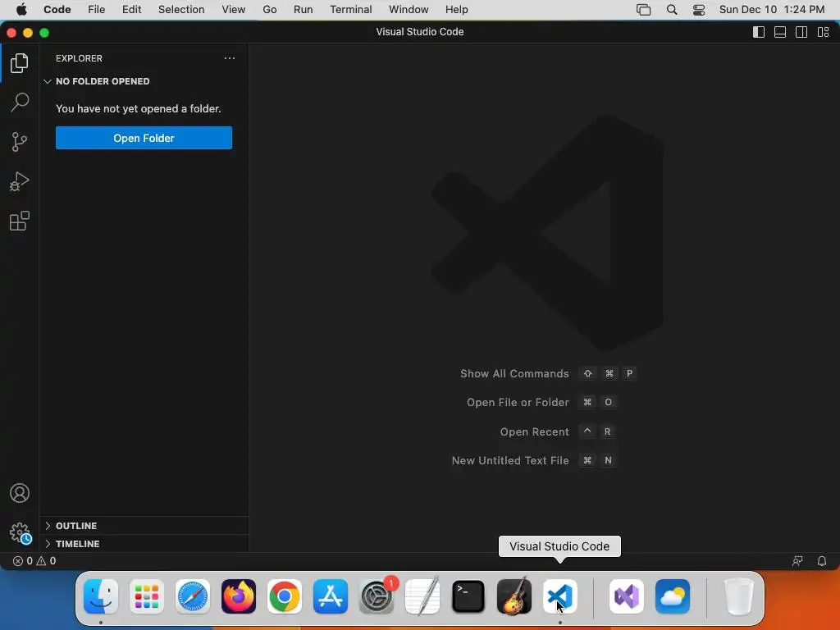Open Explorer more actions ellipsis

coord(230,58)
